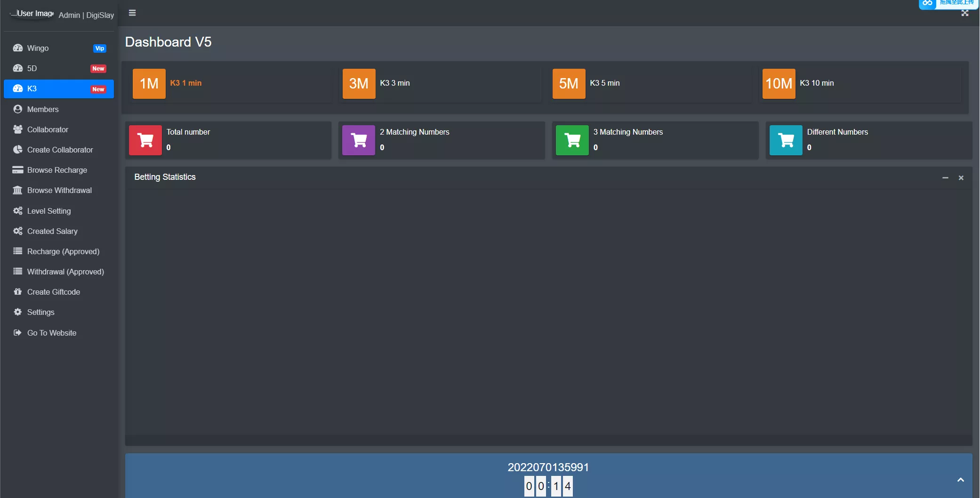
Task: Click the red Total number cart icon
Action: pyautogui.click(x=145, y=140)
